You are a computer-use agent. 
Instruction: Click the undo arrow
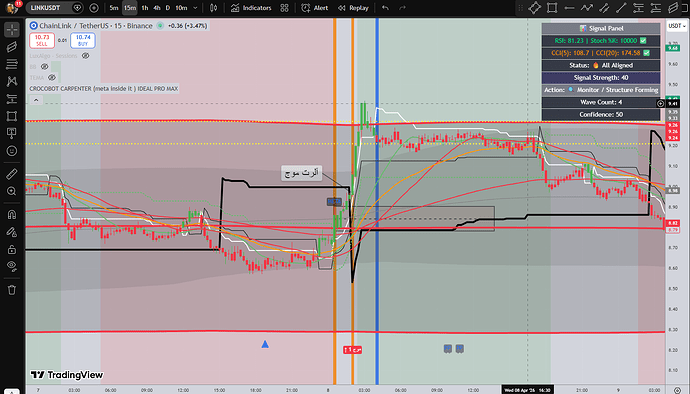tap(385, 8)
